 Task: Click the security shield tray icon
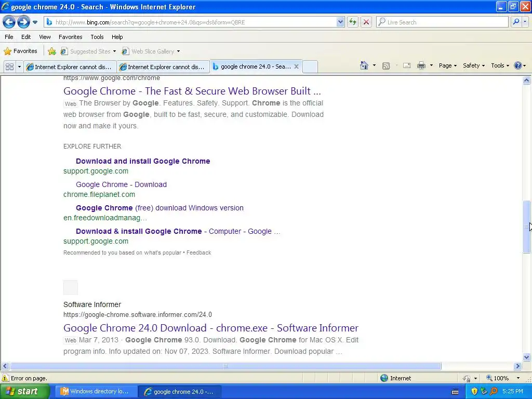(474, 392)
